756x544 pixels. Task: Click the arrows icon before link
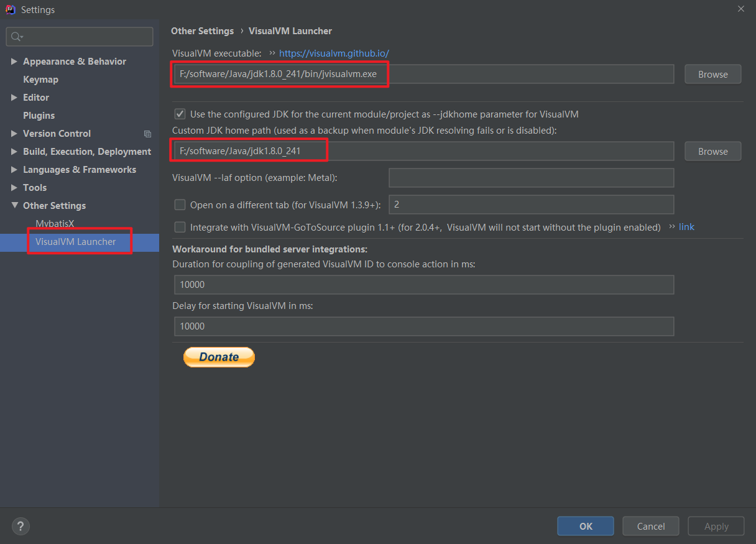[x=671, y=227]
